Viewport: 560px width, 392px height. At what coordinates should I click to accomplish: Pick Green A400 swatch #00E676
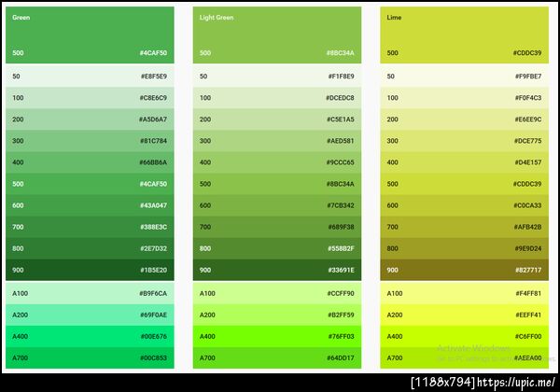pos(90,336)
